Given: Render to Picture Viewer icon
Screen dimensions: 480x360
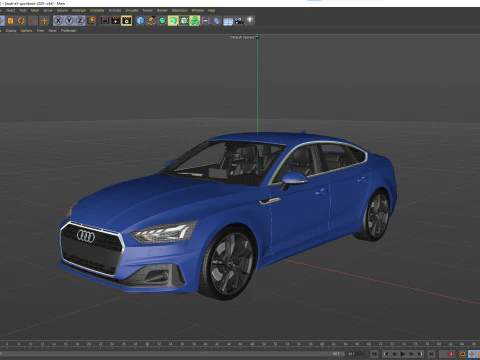Looking at the screenshot, I should point(115,21).
